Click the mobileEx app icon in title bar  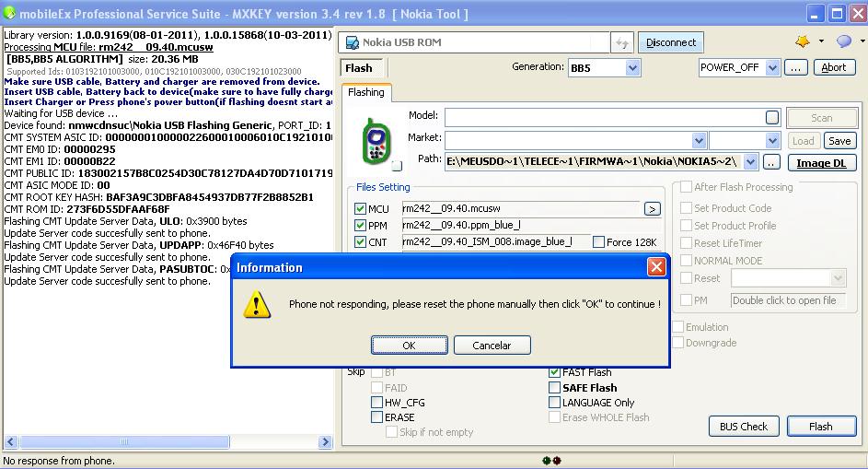[x=9, y=13]
